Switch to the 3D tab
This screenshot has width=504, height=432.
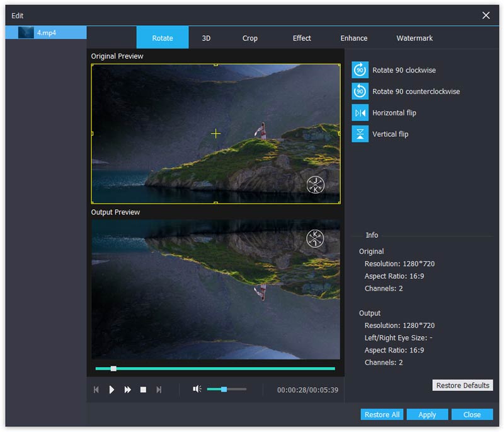pyautogui.click(x=206, y=38)
